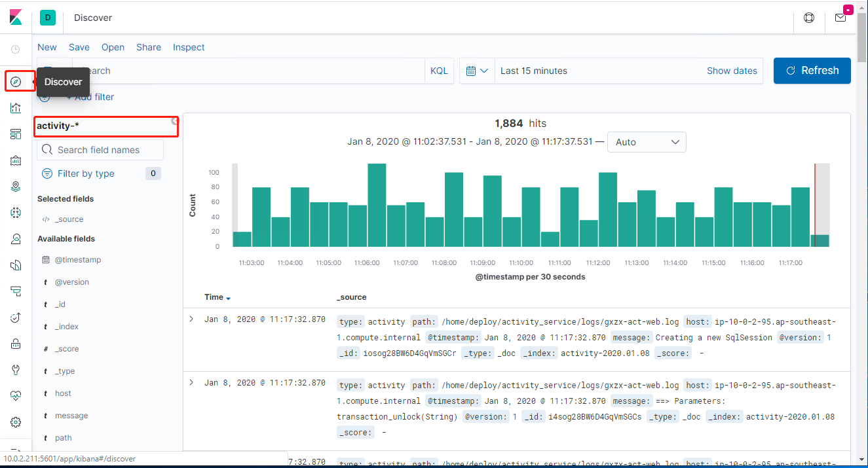Click the Open menu item

pos(113,47)
